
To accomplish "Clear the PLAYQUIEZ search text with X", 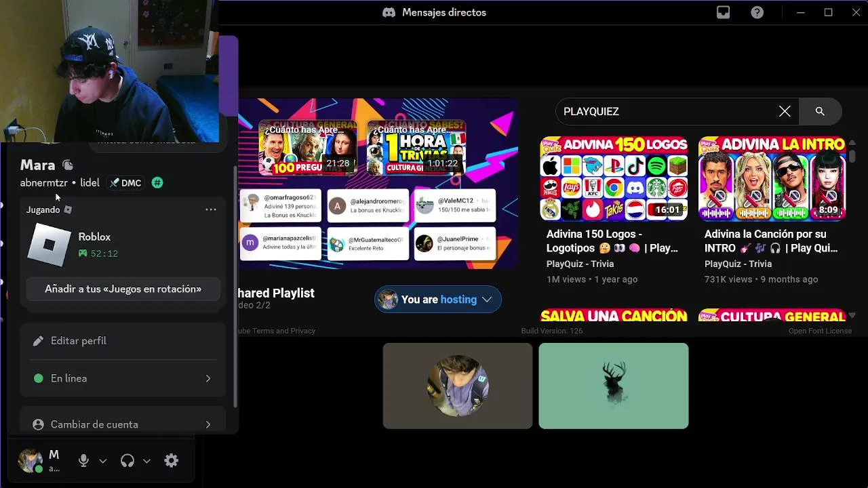I will pos(785,111).
